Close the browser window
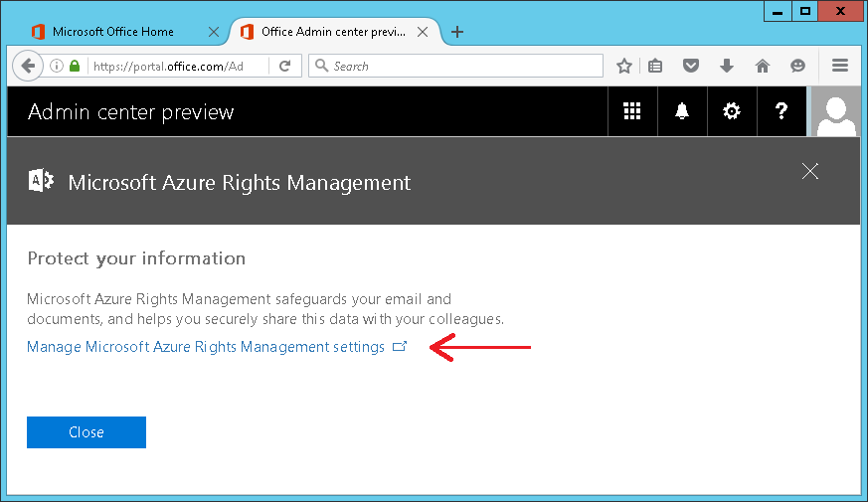Viewport: 868px width, 502px height. tap(840, 11)
